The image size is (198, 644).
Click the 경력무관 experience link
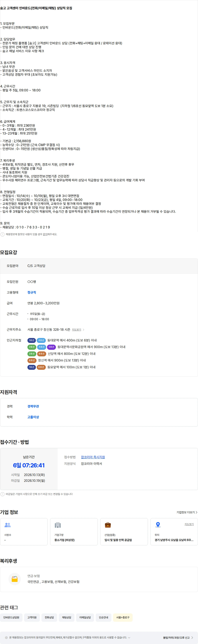point(33,406)
